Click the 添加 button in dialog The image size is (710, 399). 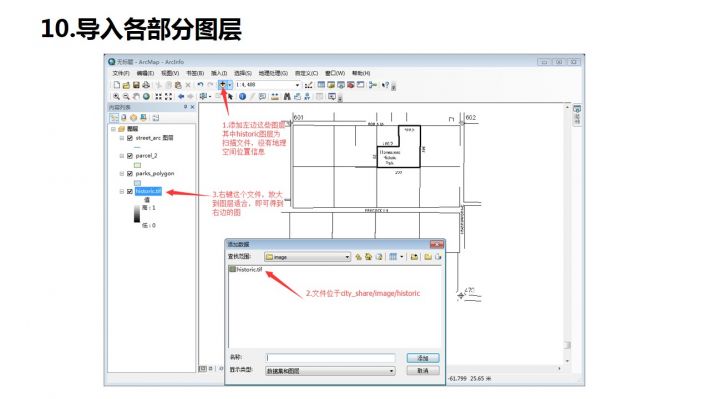423,358
